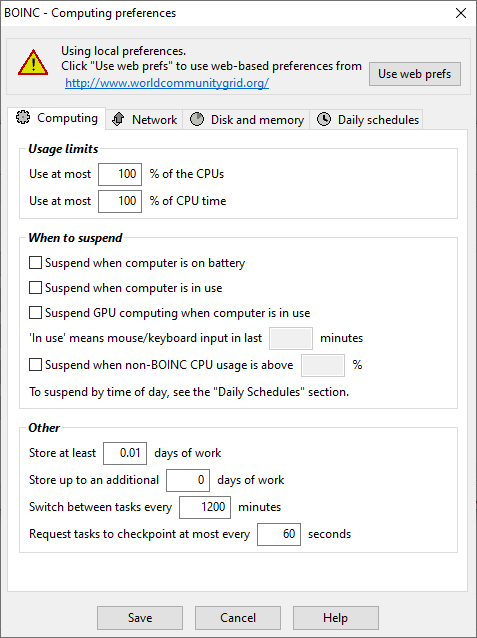The image size is (477, 638).
Task: Open the worldcommunitygrid.org link
Action: pyautogui.click(x=167, y=83)
